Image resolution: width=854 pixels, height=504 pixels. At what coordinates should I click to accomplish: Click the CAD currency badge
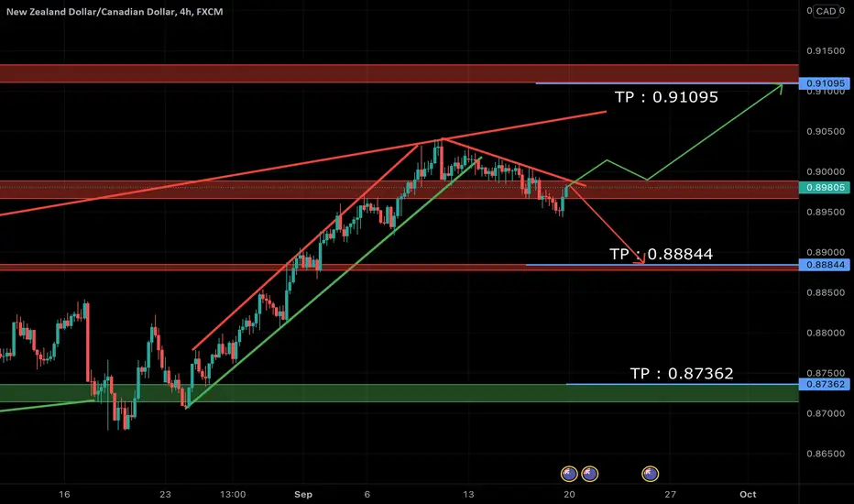point(826,11)
